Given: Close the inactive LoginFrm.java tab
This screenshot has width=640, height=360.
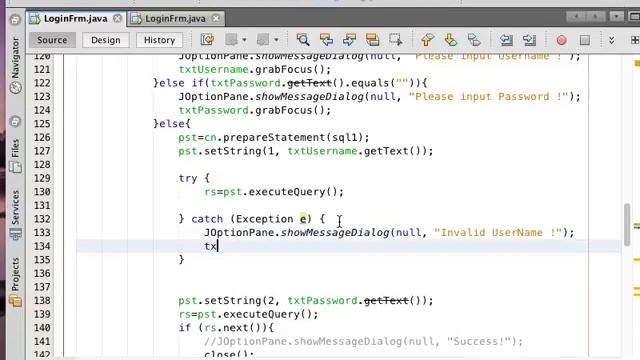Looking at the screenshot, I should click(x=216, y=18).
